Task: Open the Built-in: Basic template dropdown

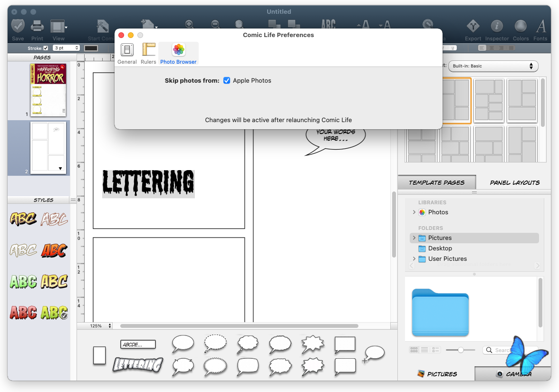Action: tap(493, 66)
